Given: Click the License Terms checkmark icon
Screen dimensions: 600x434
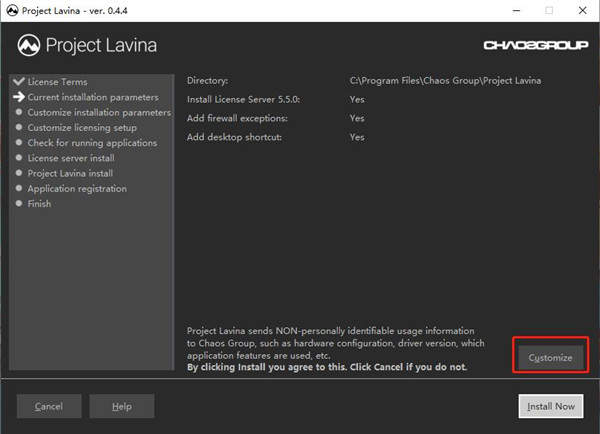Looking at the screenshot, I should [19, 81].
